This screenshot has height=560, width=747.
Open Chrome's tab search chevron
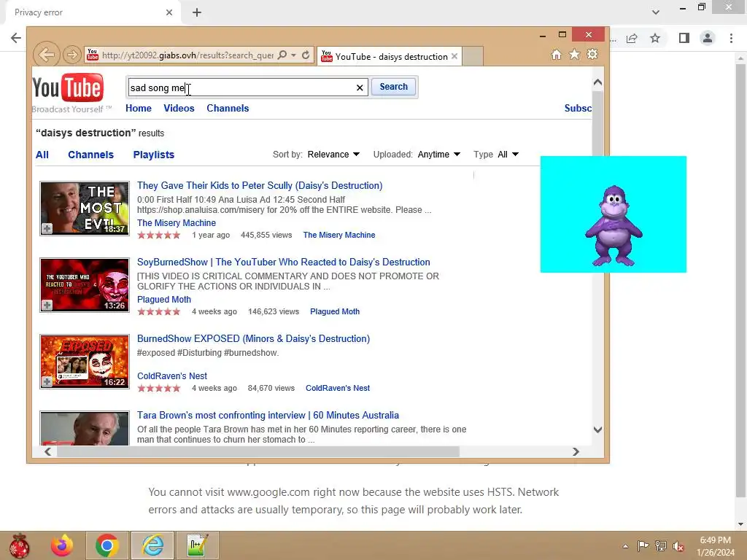656,12
